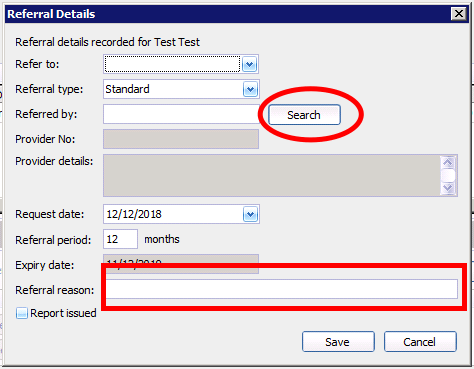This screenshot has height=369, width=474.
Task: Close the Referral Details window with X
Action: point(459,14)
